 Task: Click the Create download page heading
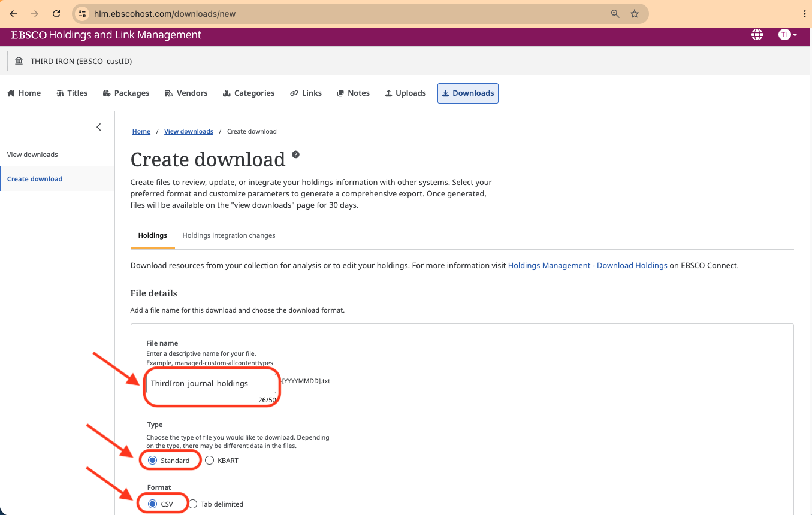(x=208, y=159)
